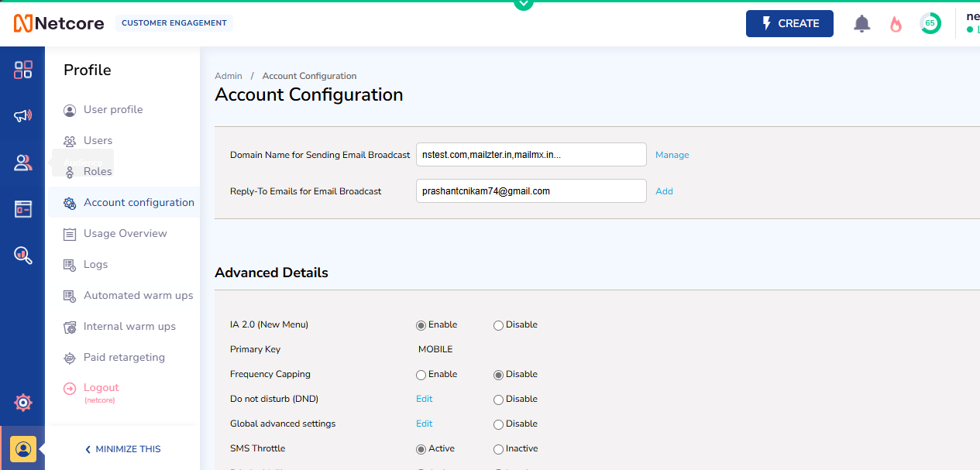The width and height of the screenshot is (980, 470).
Task: Open the Audience people icon
Action: click(23, 163)
